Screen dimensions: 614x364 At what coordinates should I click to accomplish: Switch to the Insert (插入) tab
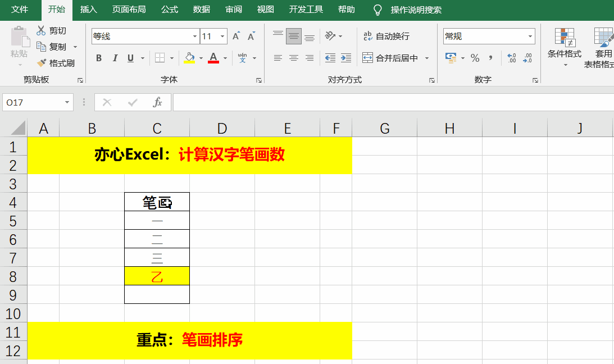click(89, 10)
